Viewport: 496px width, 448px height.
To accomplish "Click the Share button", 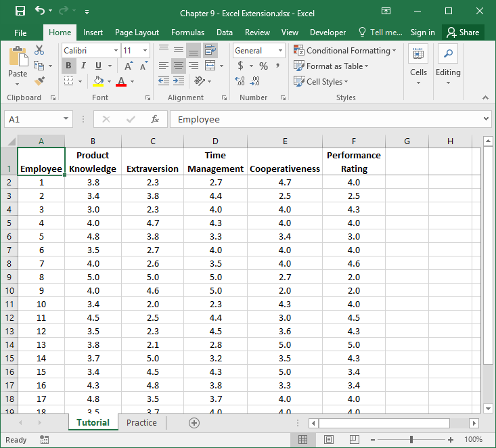I will pos(461,32).
